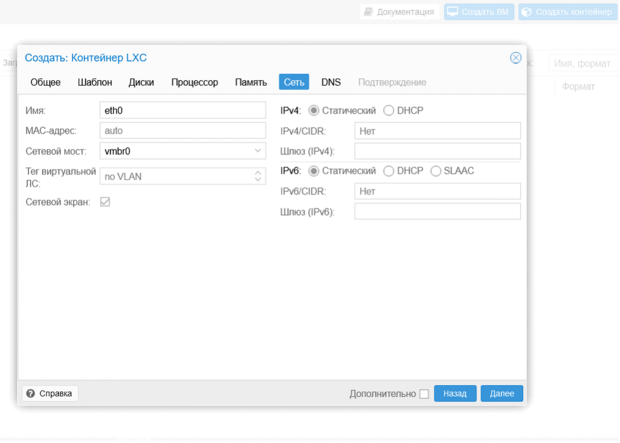Close the Create LXC Container dialog
620x443 pixels.
pyautogui.click(x=515, y=58)
